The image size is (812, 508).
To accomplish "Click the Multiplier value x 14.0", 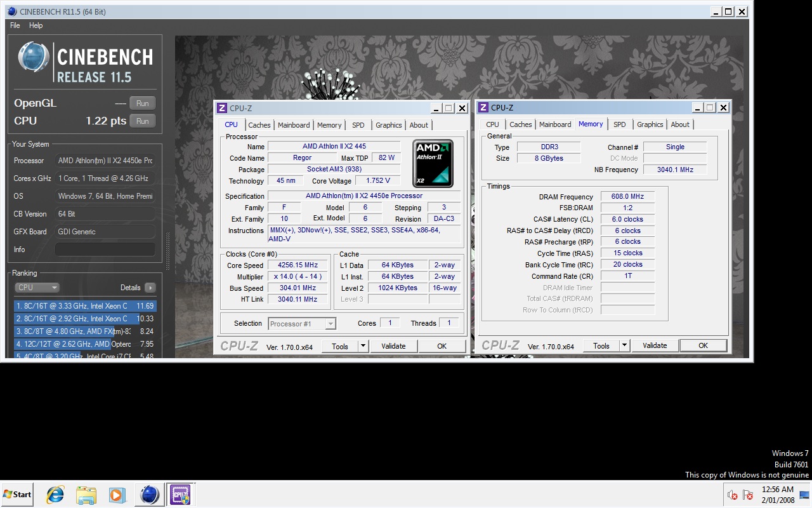I will coord(298,277).
